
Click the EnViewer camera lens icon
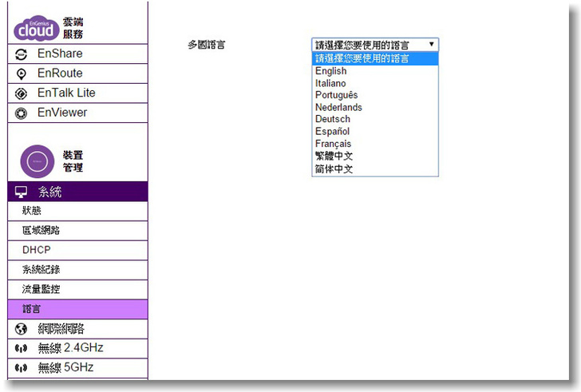pyautogui.click(x=21, y=113)
